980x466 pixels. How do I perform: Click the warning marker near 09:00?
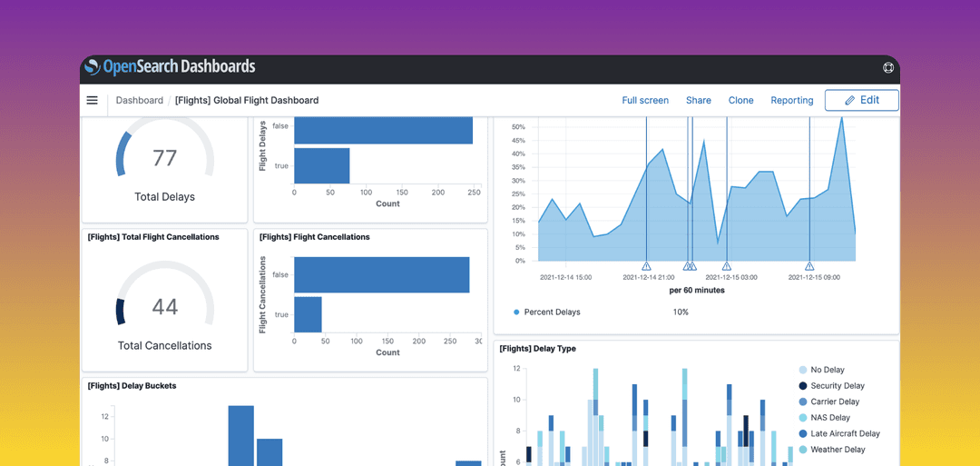point(809,266)
